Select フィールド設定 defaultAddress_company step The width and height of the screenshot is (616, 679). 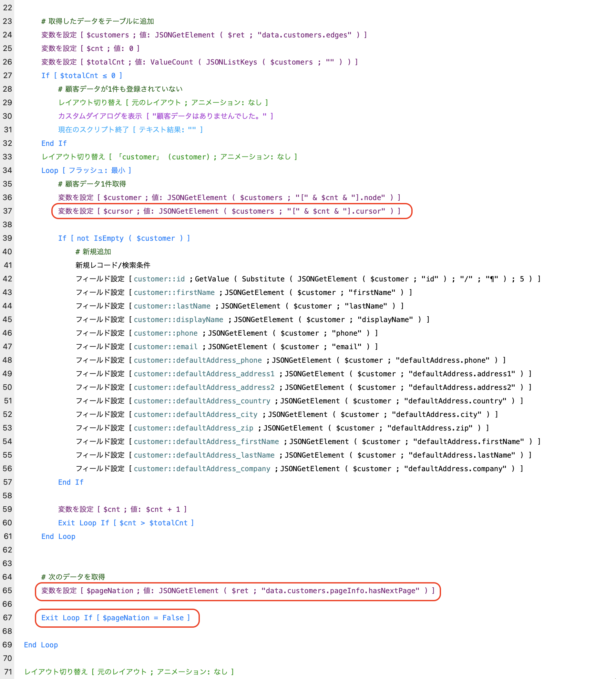(x=300, y=469)
